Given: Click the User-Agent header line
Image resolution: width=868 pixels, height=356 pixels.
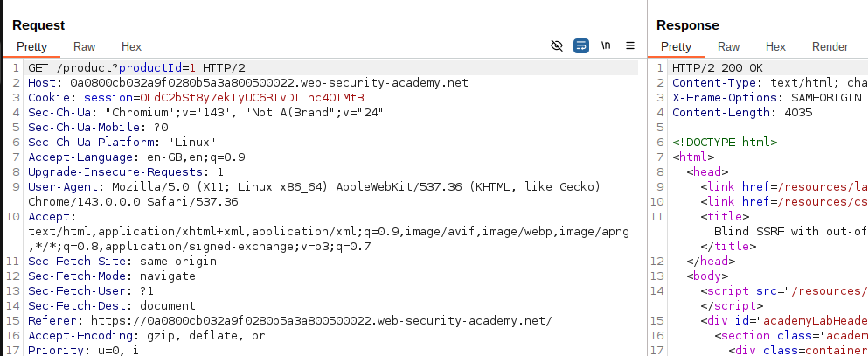Looking at the screenshot, I should [x=315, y=194].
